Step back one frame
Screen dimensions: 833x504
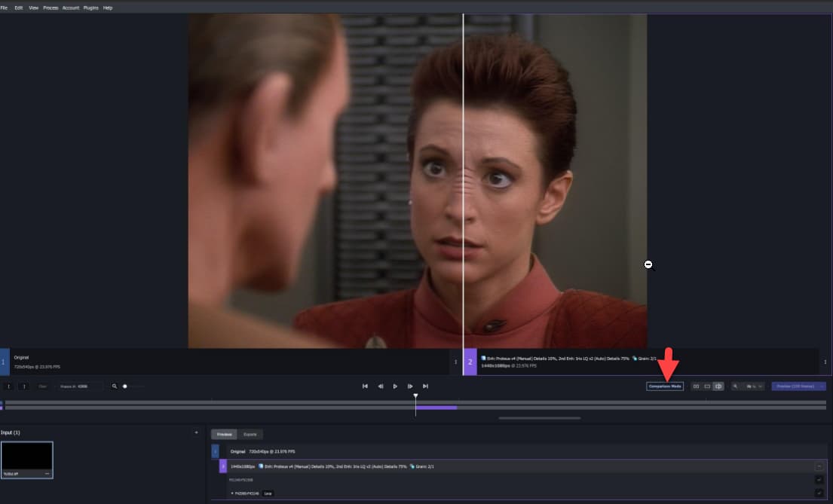point(380,386)
